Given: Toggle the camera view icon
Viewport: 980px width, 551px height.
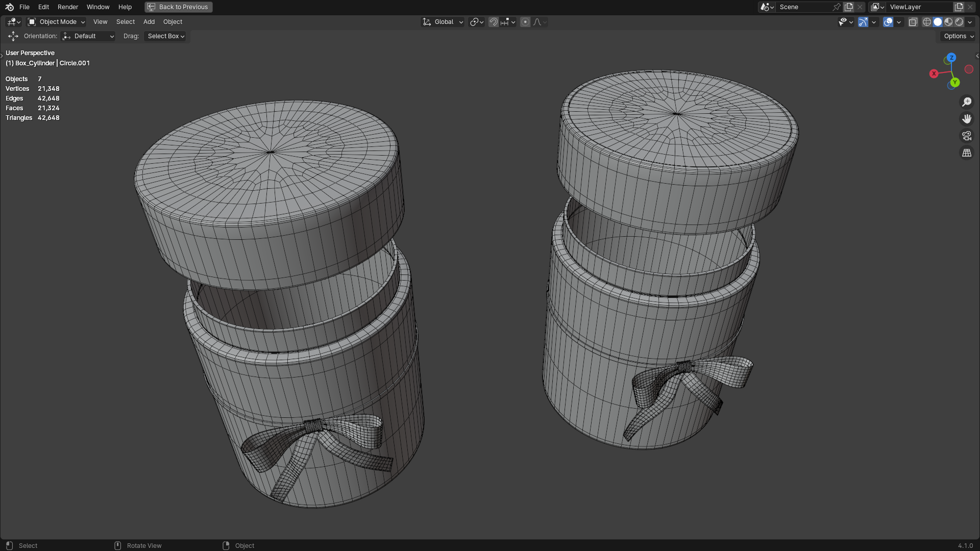Looking at the screenshot, I should [967, 136].
